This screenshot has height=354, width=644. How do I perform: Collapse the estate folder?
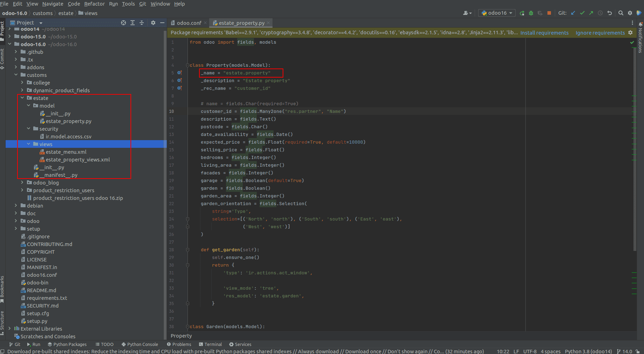click(x=22, y=98)
